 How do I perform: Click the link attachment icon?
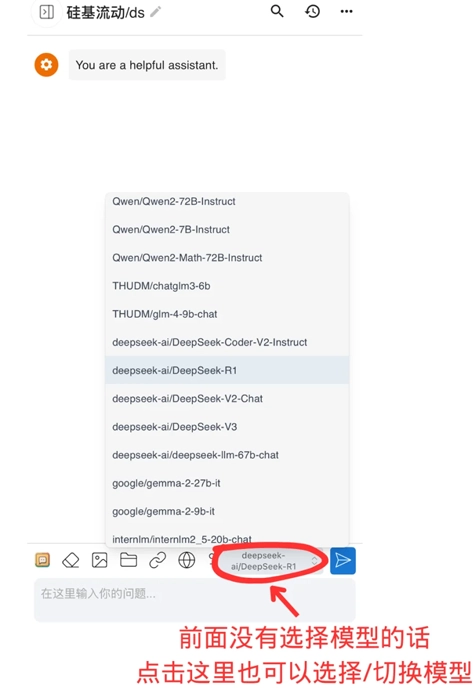point(158,560)
